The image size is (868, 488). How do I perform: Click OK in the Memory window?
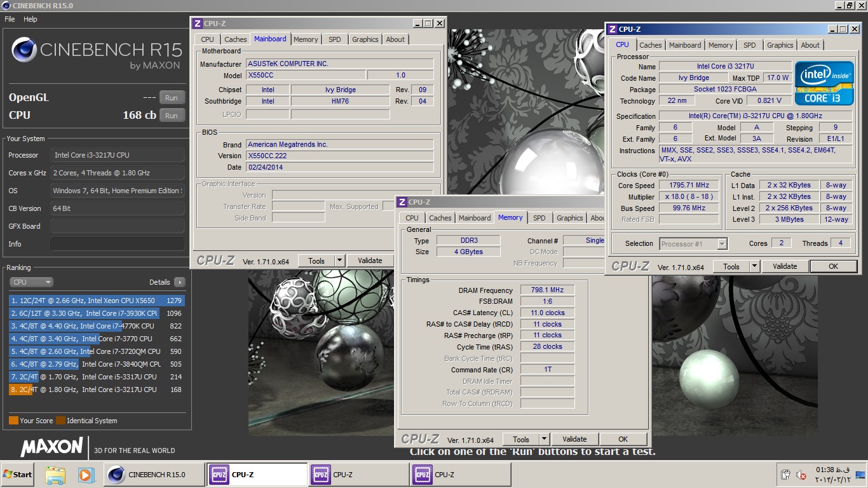tap(623, 439)
